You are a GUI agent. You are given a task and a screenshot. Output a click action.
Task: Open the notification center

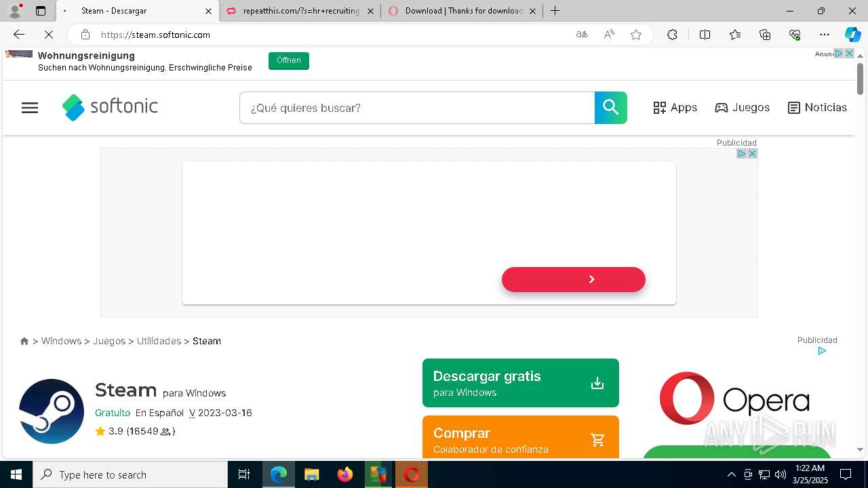846,474
